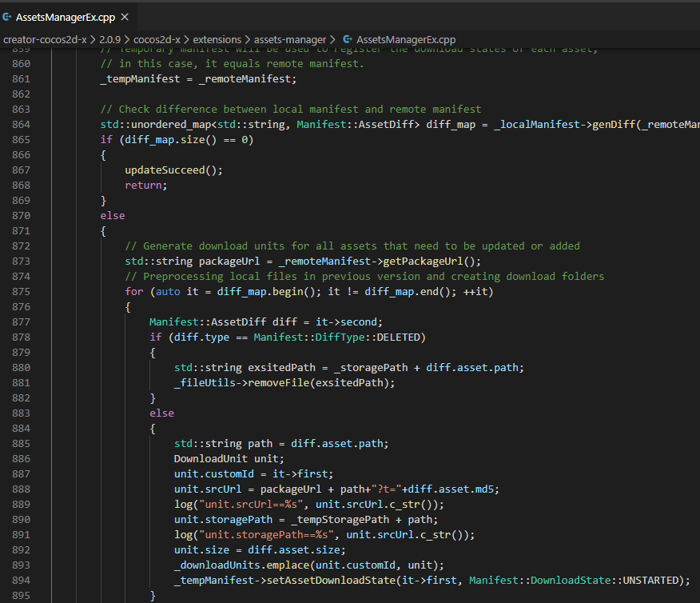Click exsitedPath declaration on line 880
Image resolution: width=700 pixels, height=603 pixels.
(x=281, y=368)
